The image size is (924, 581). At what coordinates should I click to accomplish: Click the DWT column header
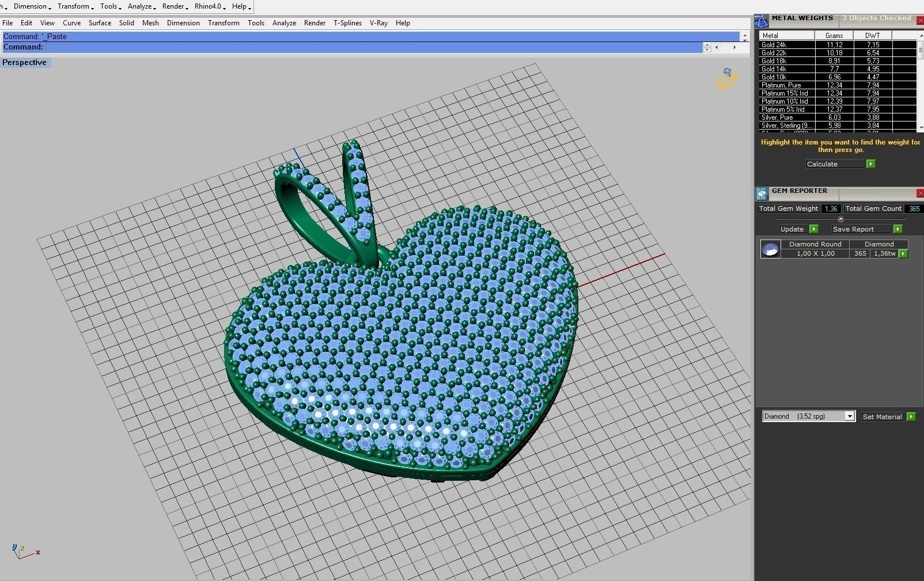[873, 36]
